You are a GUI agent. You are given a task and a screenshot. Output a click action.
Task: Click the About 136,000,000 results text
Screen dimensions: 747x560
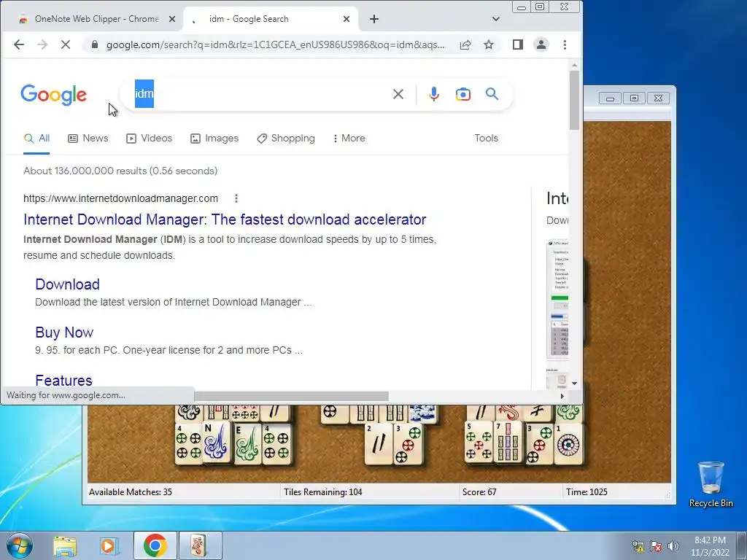tap(120, 171)
